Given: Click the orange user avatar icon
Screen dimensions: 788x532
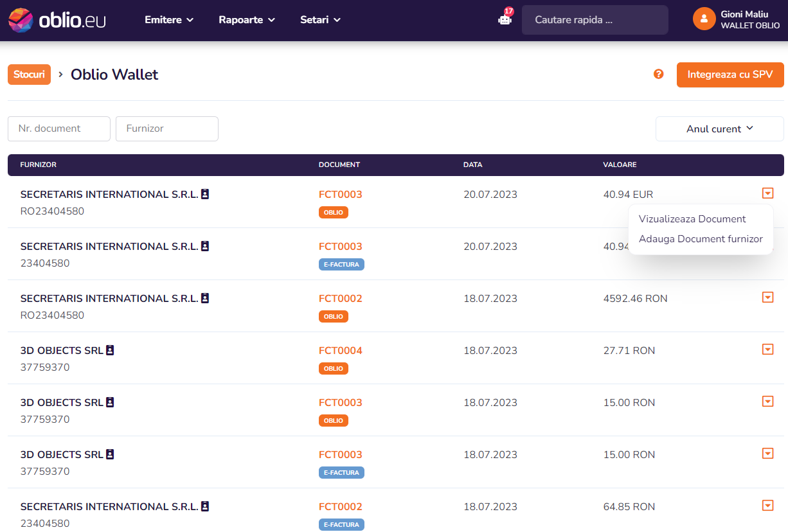Looking at the screenshot, I should [704, 19].
